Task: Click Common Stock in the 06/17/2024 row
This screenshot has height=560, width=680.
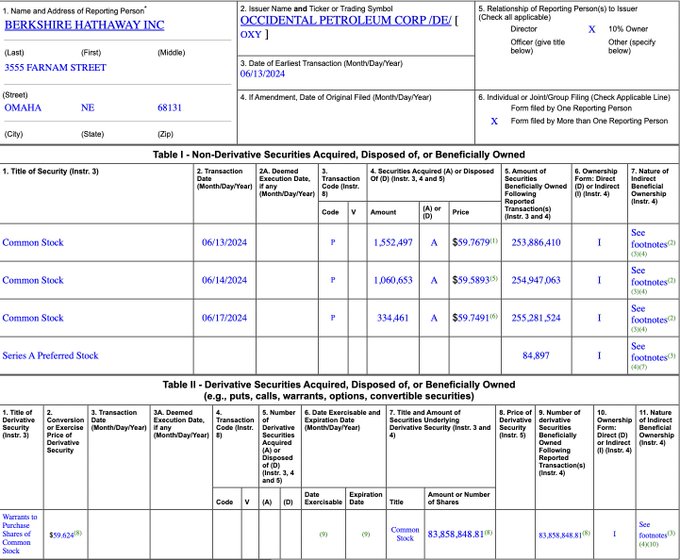Action: pos(33,318)
